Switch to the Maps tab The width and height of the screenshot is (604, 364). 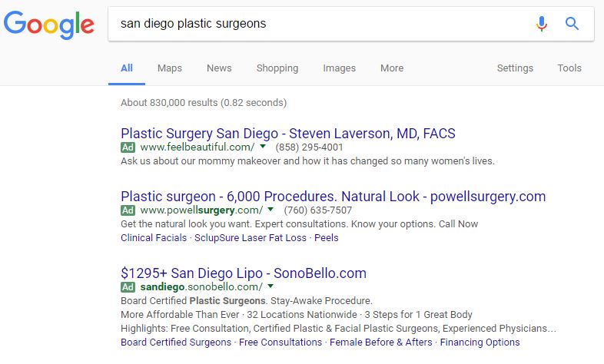coord(170,68)
